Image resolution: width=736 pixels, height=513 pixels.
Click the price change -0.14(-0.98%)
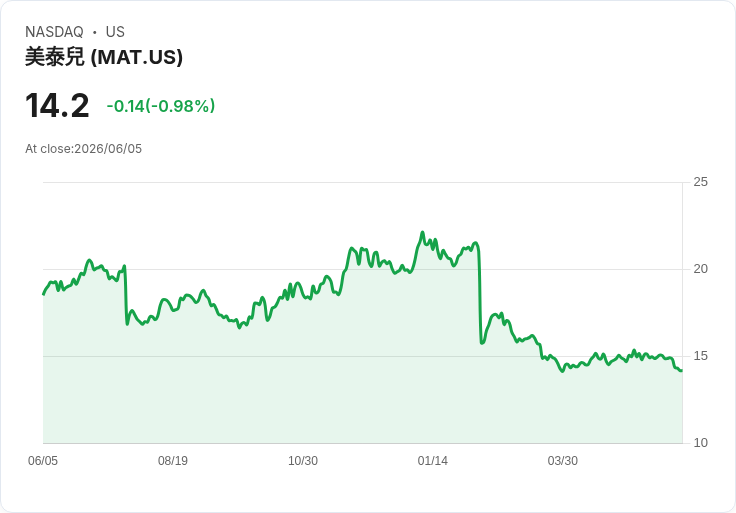pos(161,106)
